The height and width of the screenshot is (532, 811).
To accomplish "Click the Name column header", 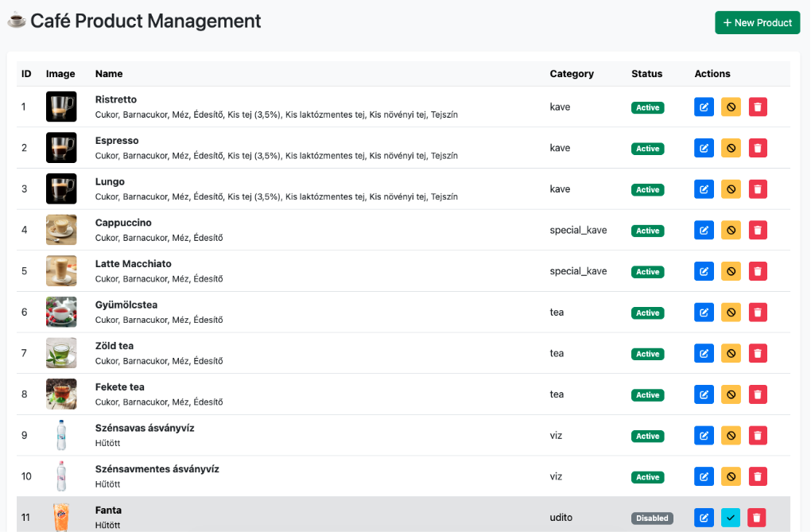I will (x=109, y=74).
